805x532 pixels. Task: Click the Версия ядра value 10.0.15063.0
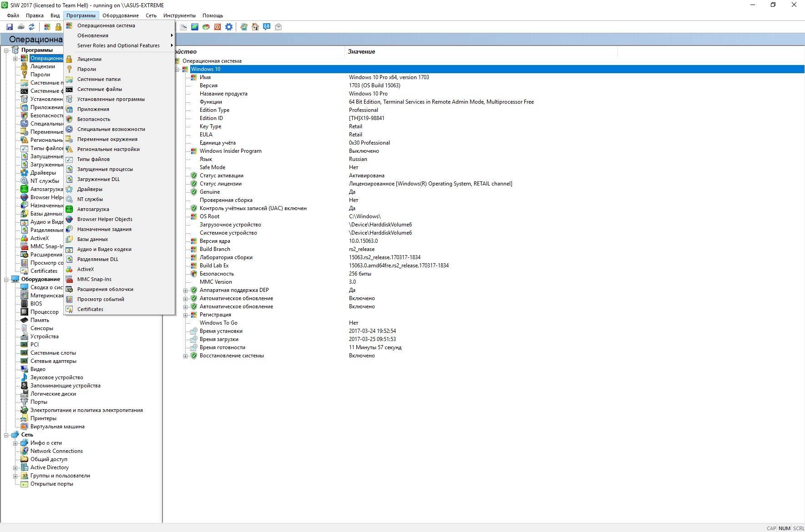[x=363, y=241]
